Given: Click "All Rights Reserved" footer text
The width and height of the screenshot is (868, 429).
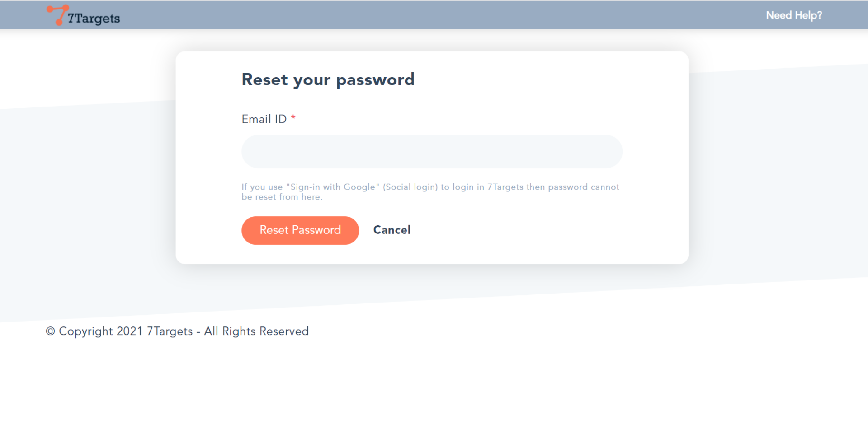Looking at the screenshot, I should tap(256, 331).
